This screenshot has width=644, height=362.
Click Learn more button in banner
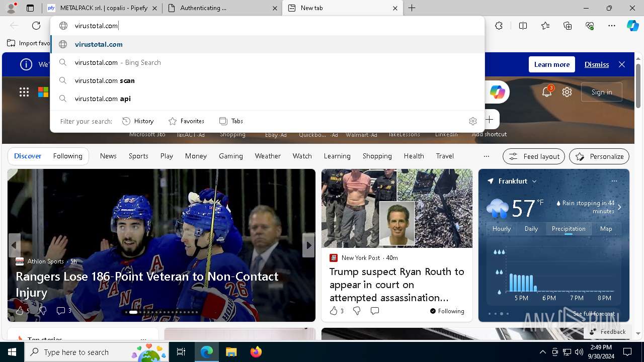552,64
